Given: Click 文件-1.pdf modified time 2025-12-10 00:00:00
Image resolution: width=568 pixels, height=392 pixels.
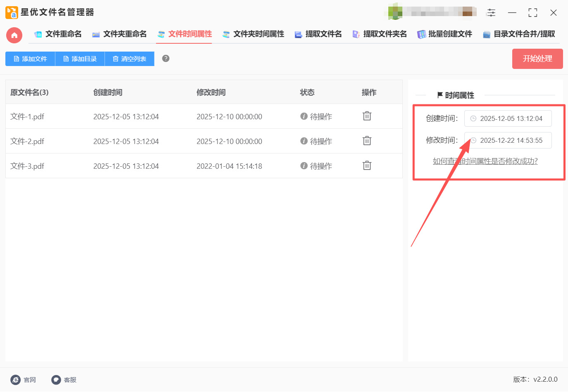Looking at the screenshot, I should click(x=229, y=116).
